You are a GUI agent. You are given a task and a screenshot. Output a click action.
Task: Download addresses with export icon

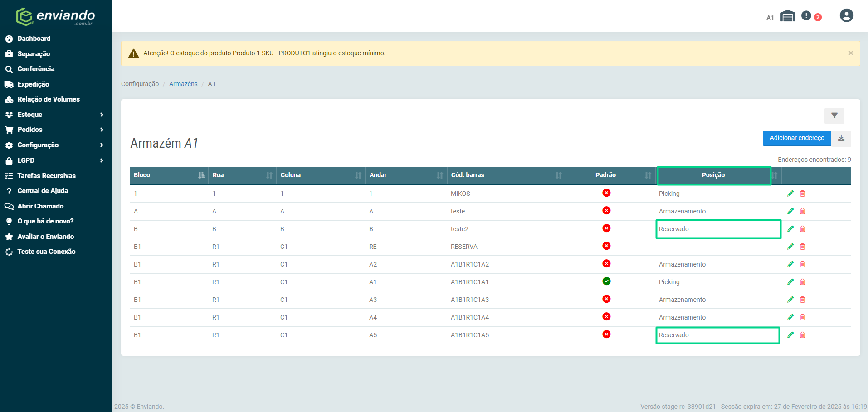pyautogui.click(x=841, y=138)
